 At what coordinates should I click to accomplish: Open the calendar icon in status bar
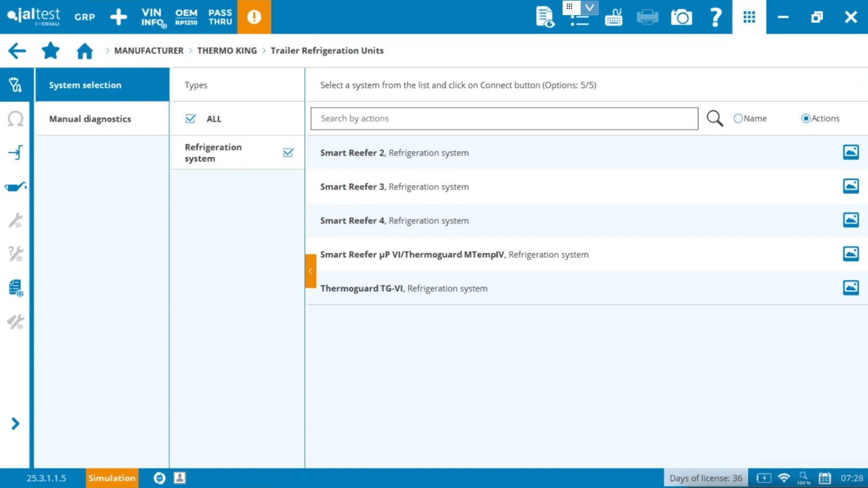click(x=825, y=478)
